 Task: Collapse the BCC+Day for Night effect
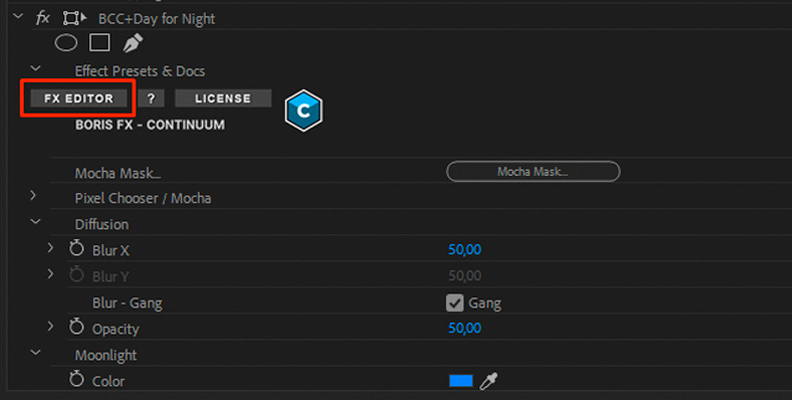tap(18, 17)
